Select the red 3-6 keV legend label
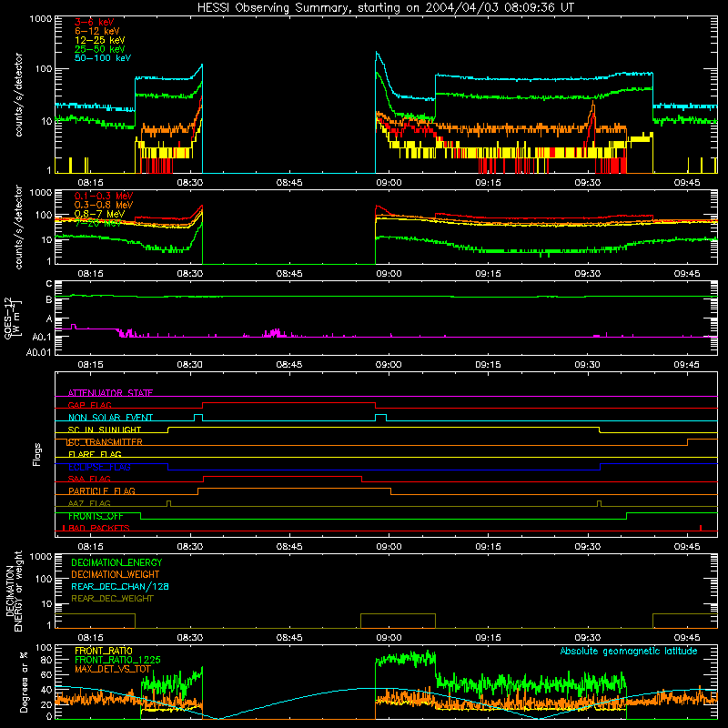Screen dimensions: 728x728 click(95, 22)
